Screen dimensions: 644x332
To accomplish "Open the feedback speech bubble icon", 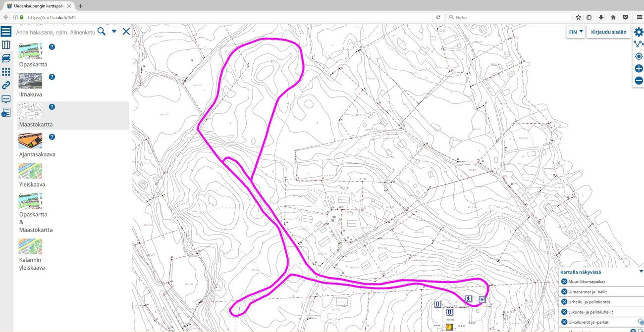I will pyautogui.click(x=6, y=99).
